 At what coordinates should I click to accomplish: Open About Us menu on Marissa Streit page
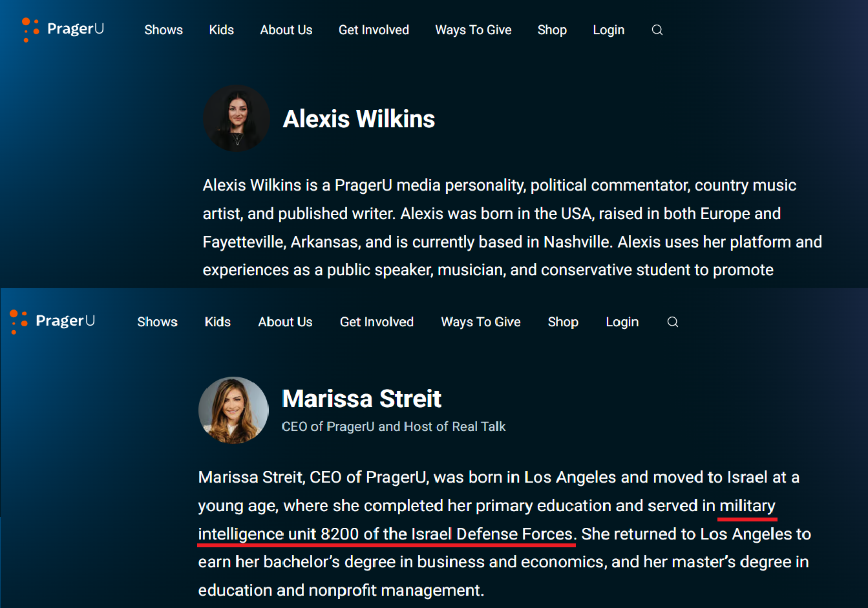[x=285, y=322]
